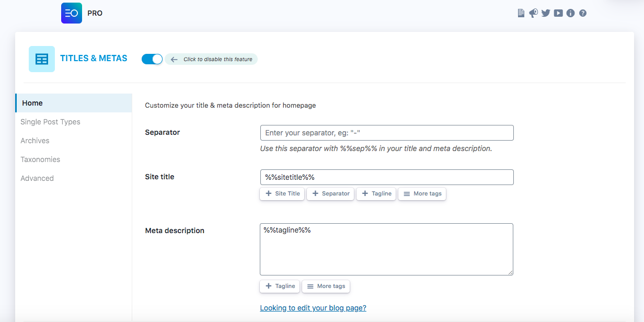This screenshot has width=644, height=322.
Task: Open the documentation page icon
Action: (x=521, y=13)
